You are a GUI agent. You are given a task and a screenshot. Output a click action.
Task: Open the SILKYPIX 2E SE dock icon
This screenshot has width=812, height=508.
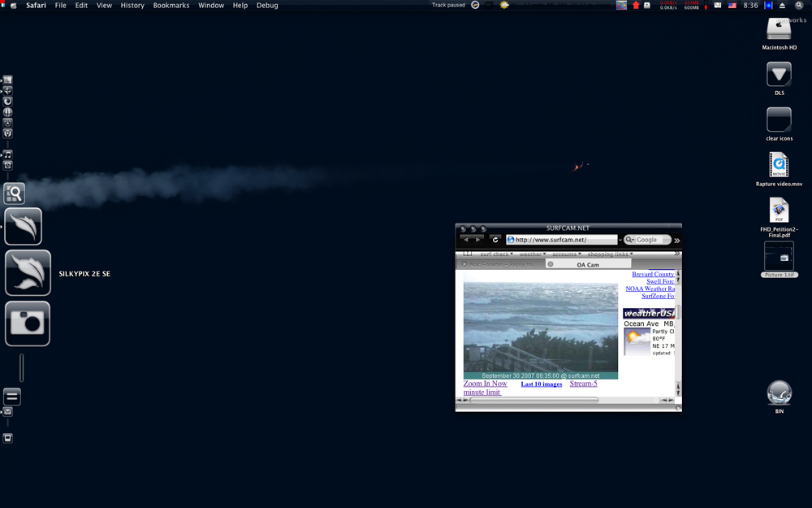tap(28, 273)
